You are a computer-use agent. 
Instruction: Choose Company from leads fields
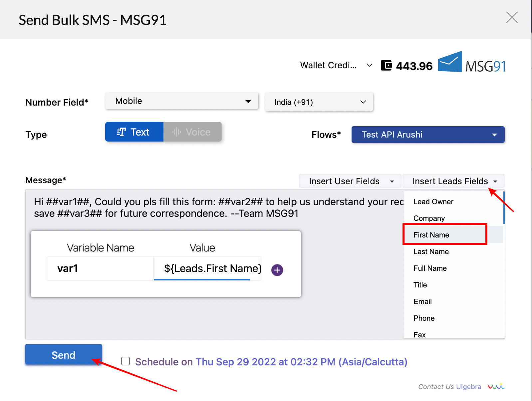click(453, 218)
